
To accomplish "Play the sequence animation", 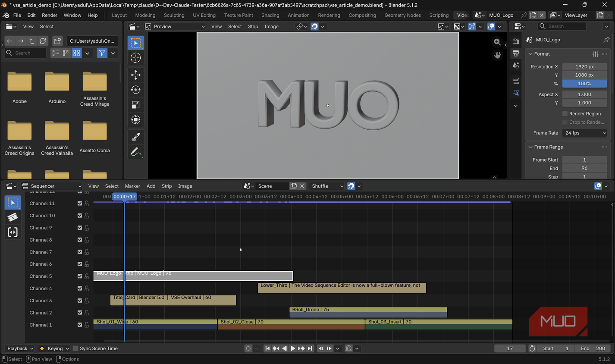I will point(292,348).
